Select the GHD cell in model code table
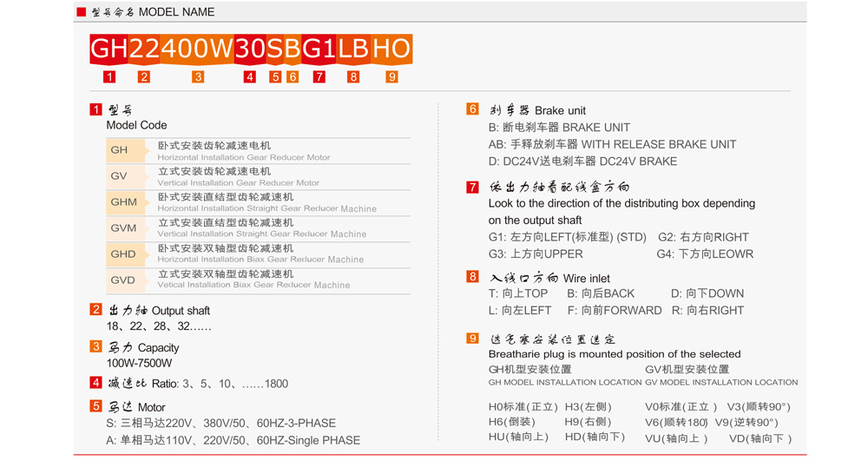Screen dimensions: 868x467 [123, 254]
